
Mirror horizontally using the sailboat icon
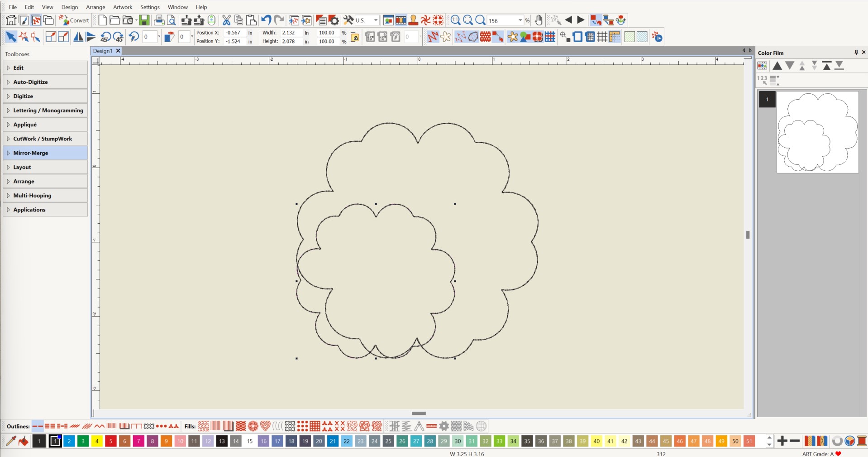tap(78, 37)
